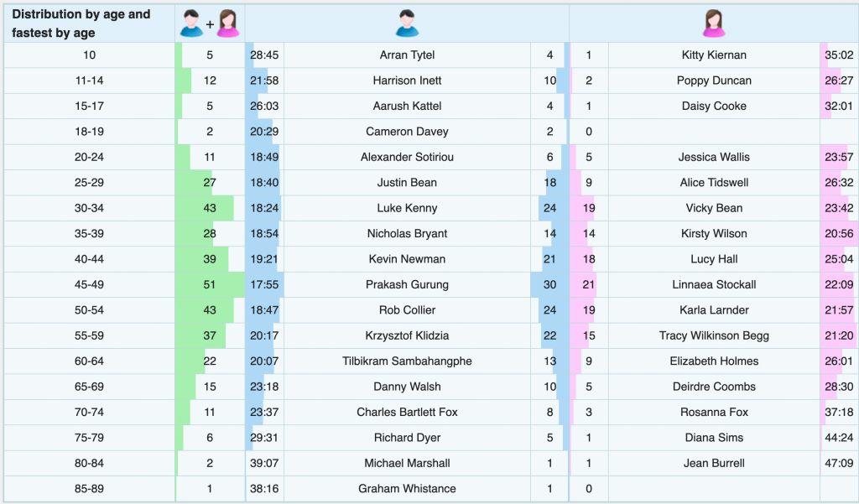Image resolution: width=859 pixels, height=504 pixels.
Task: Click runner name Jean Burrell
Action: coord(714,463)
